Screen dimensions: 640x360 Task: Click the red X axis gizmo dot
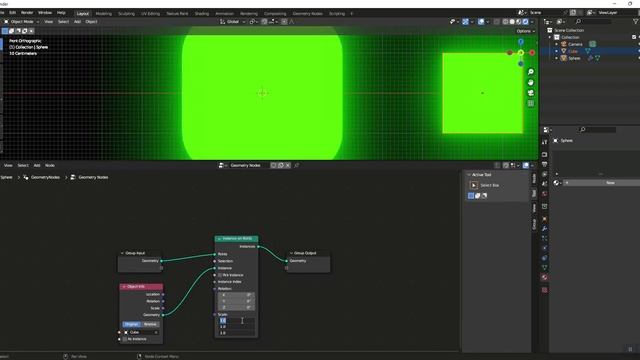(532, 53)
